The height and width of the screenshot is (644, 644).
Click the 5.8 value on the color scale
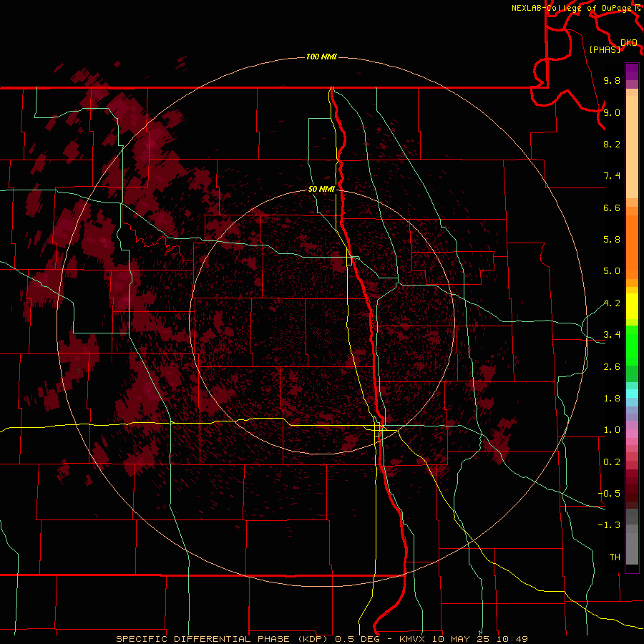coord(612,240)
